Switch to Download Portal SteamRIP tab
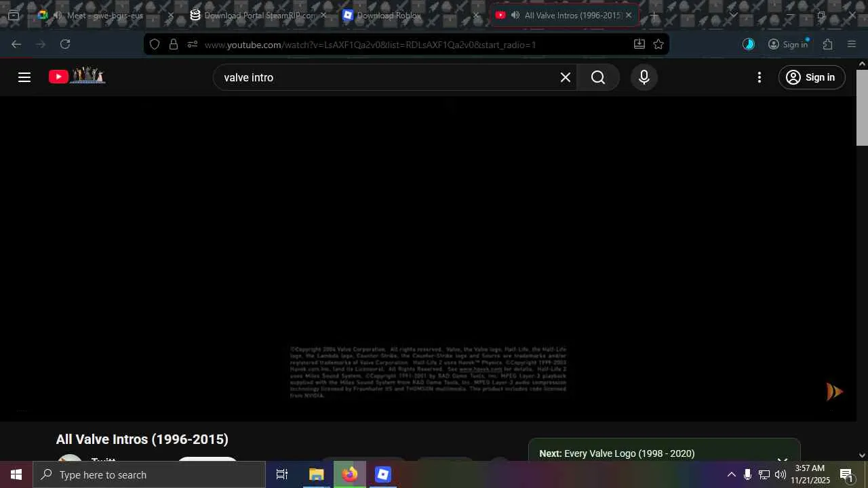 259,15
